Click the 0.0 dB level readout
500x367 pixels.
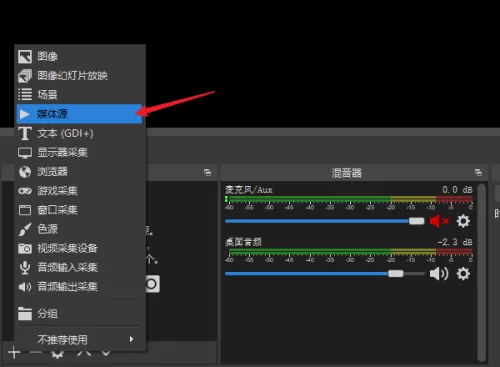pos(457,190)
